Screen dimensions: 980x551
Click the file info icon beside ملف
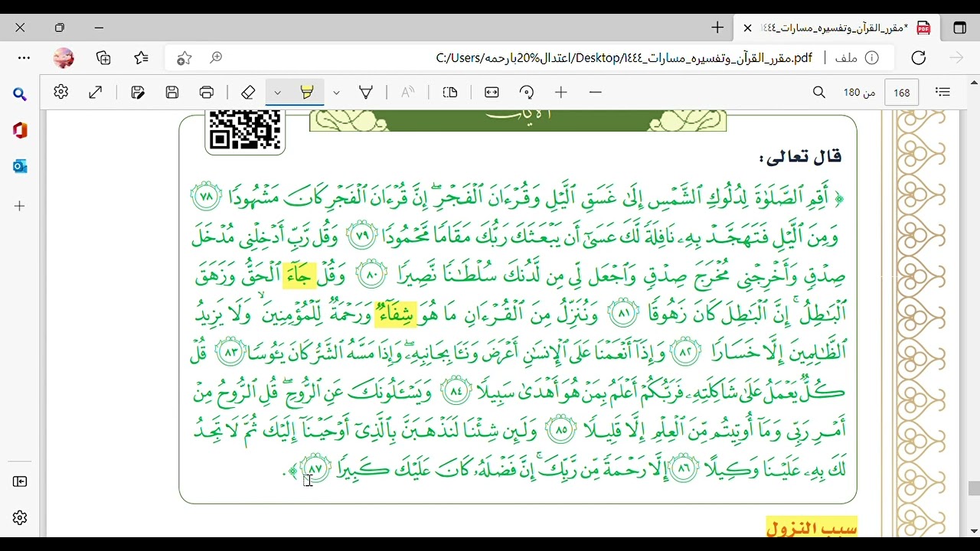(x=871, y=58)
